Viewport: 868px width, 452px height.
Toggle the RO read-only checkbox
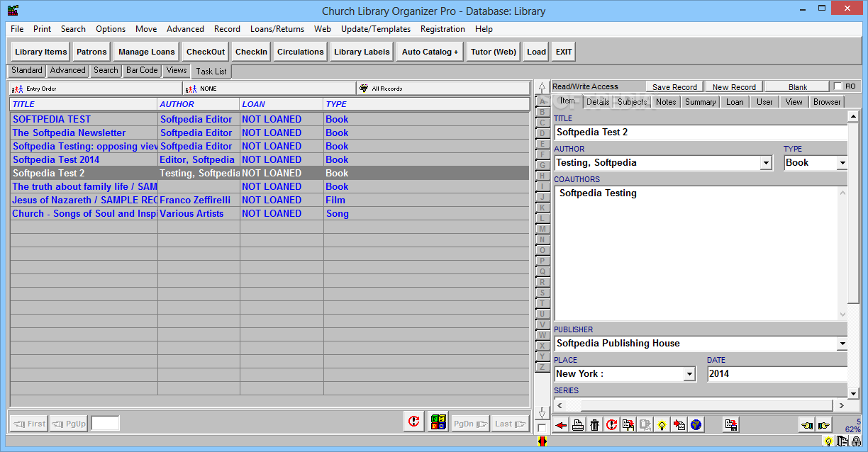pos(838,86)
